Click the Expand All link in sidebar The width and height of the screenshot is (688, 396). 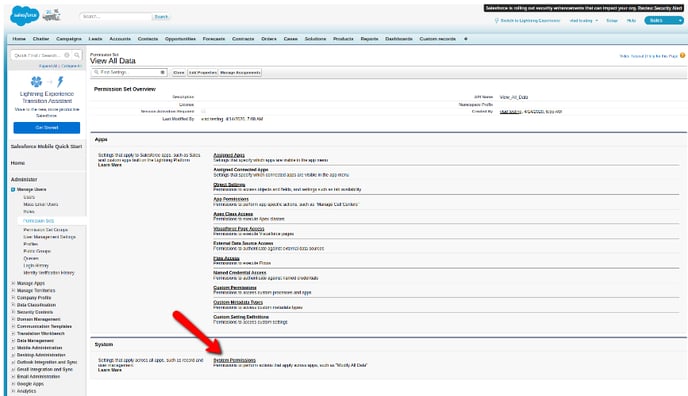coord(48,66)
